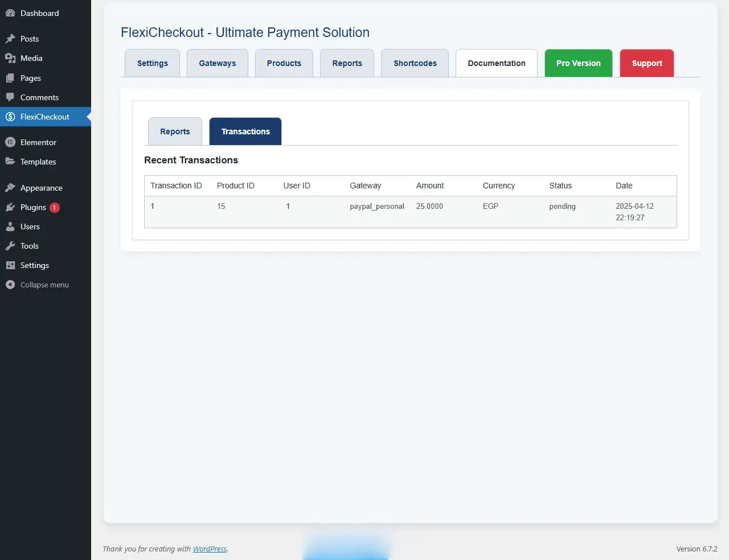The height and width of the screenshot is (560, 729).
Task: Click the Media library icon
Action: 10,58
